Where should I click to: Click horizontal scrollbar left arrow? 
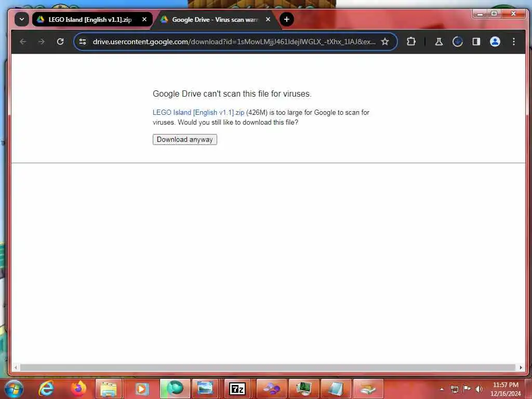(16, 367)
